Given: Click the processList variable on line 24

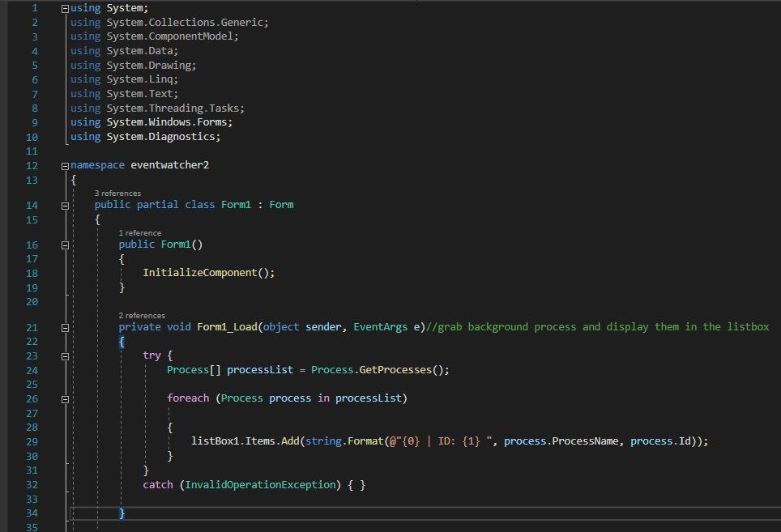Looking at the screenshot, I should coord(260,369).
